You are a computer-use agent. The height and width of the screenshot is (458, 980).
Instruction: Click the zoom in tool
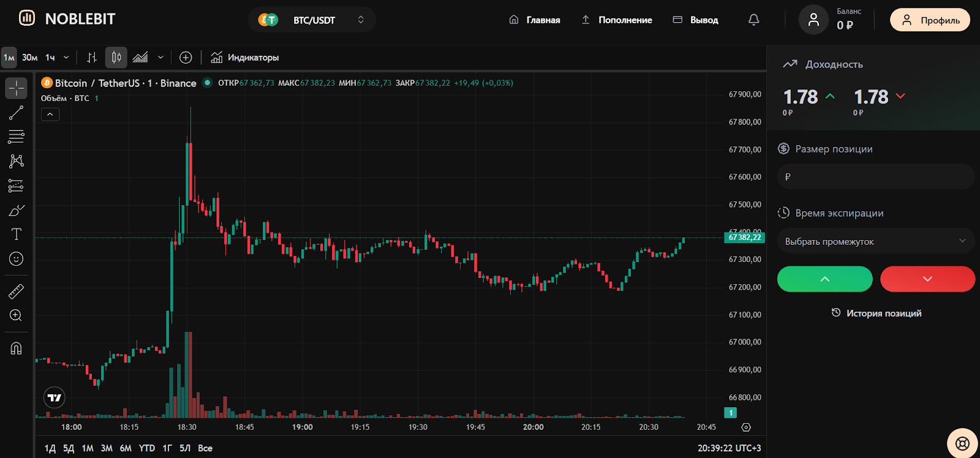pyautogui.click(x=17, y=315)
